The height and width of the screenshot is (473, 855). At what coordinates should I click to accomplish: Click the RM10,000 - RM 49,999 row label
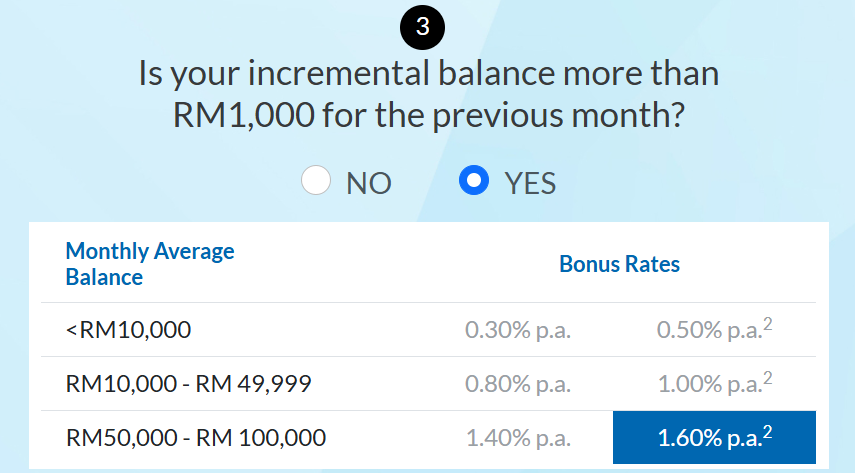pyautogui.click(x=188, y=384)
